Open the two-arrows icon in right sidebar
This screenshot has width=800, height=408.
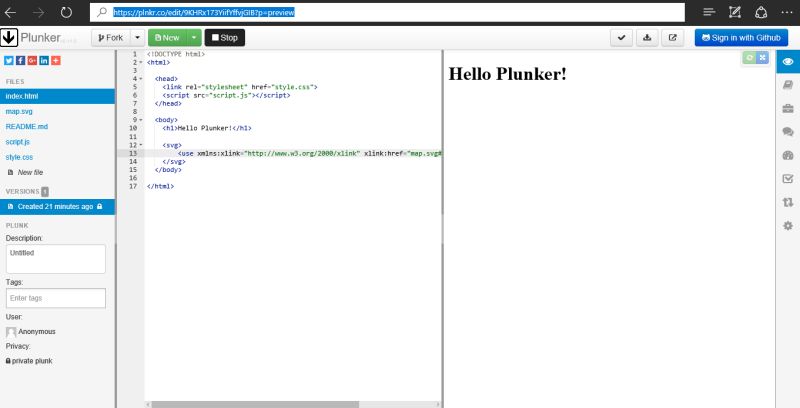tap(788, 202)
